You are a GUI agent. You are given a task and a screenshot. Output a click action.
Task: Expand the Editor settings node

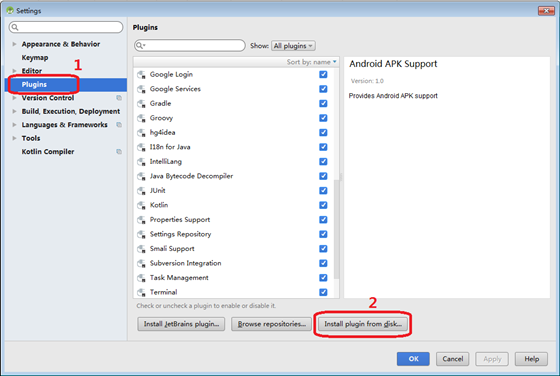[x=14, y=71]
